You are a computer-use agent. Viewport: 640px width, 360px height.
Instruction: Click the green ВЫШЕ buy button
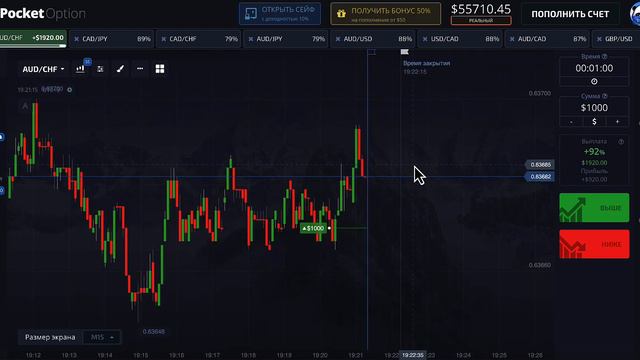click(x=594, y=208)
